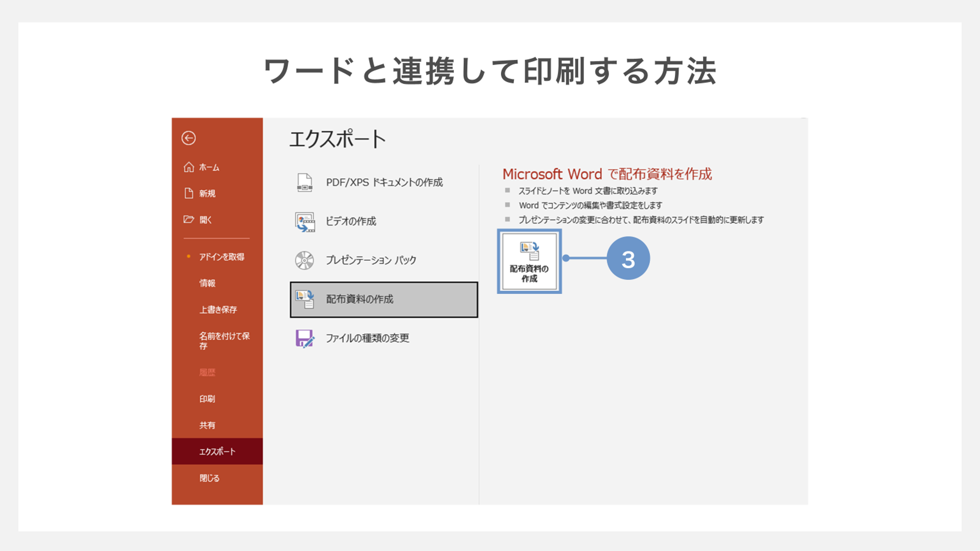Image resolution: width=980 pixels, height=551 pixels.
Task: Select 開く in the sidebar
Action: pos(217,220)
